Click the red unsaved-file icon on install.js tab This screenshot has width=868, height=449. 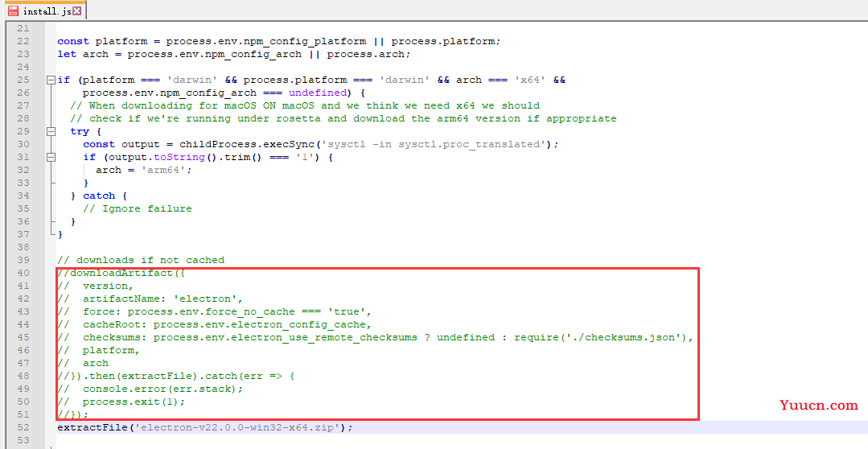pos(13,10)
